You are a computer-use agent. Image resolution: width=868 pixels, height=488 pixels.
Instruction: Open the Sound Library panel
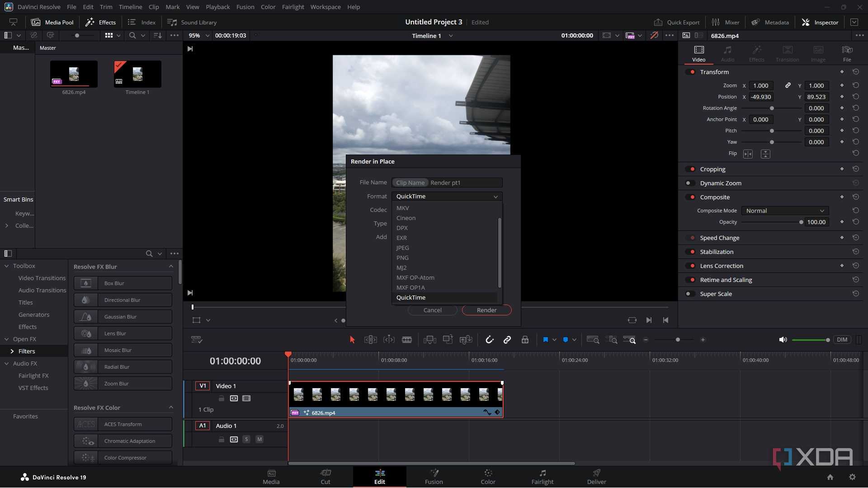pyautogui.click(x=192, y=22)
